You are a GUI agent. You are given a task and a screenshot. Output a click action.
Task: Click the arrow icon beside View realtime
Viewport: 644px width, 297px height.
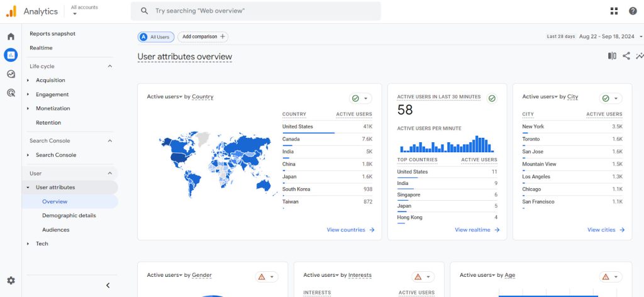[497, 230]
